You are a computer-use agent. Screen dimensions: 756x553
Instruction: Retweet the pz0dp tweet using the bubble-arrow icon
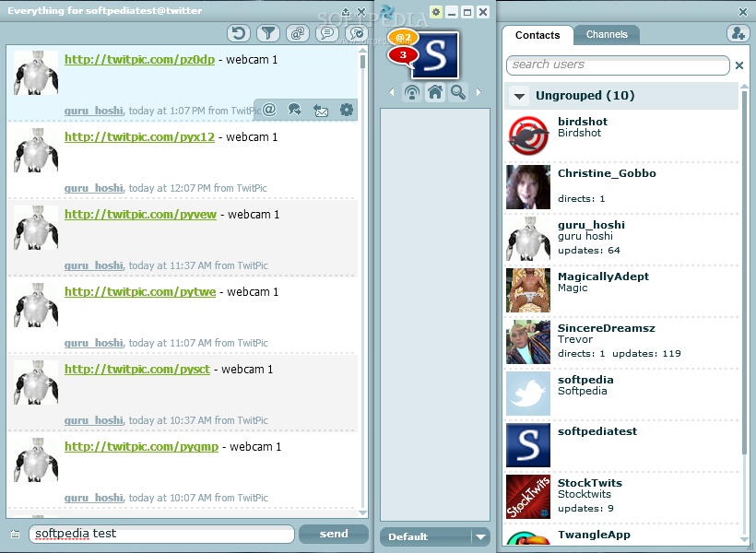pos(295,110)
